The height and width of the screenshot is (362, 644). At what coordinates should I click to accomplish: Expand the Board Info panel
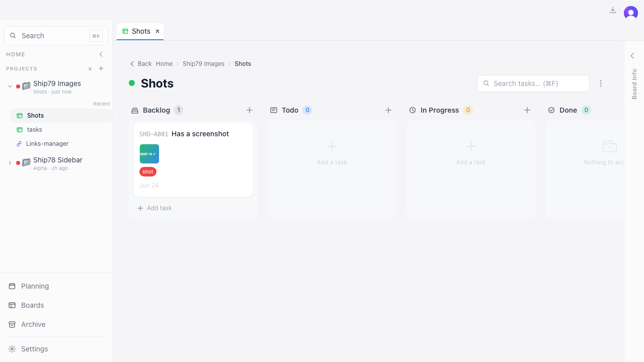pos(633,56)
